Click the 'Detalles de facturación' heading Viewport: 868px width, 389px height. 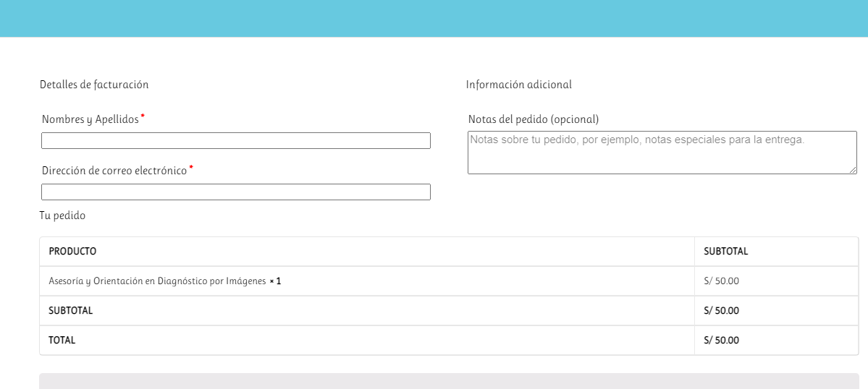tap(94, 85)
